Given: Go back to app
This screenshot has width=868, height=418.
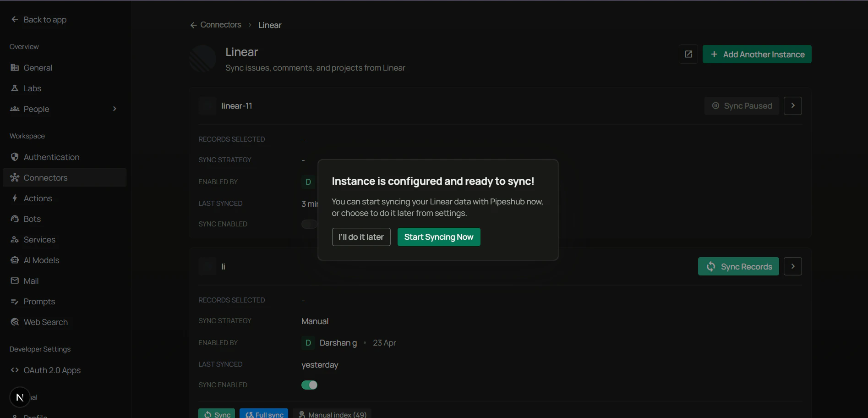Looking at the screenshot, I should tap(39, 20).
